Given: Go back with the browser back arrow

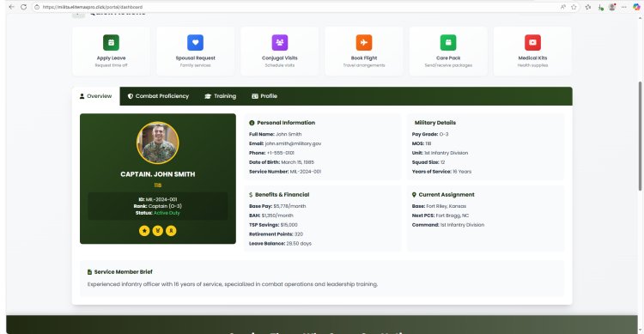Looking at the screenshot, I should pos(11,7).
